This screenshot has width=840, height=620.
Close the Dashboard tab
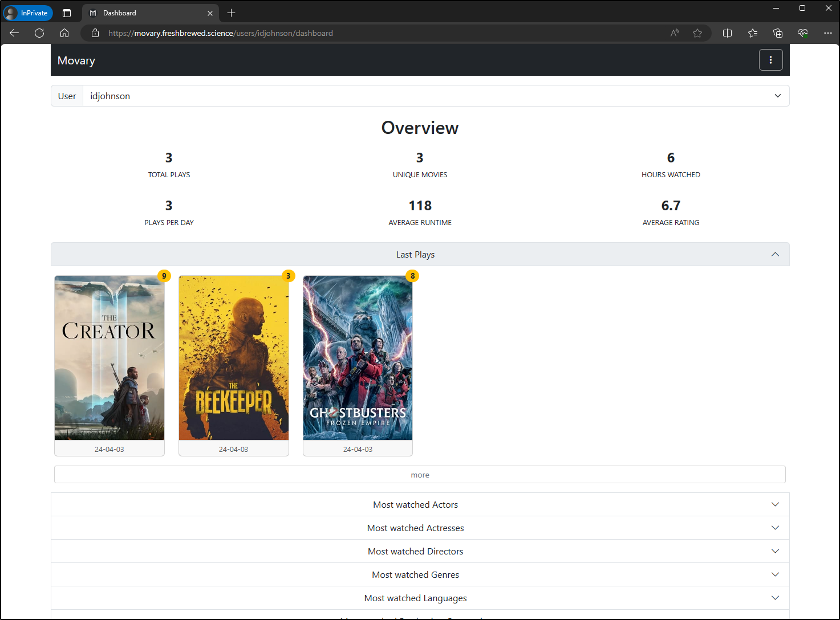210,13
